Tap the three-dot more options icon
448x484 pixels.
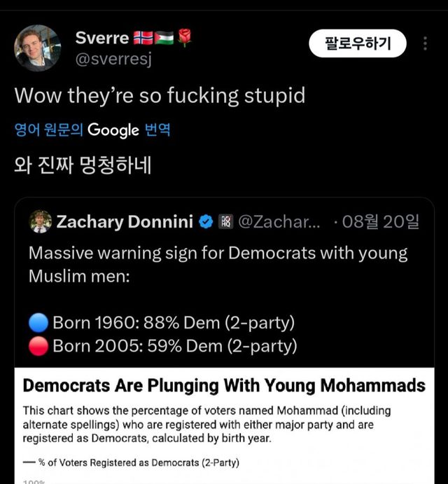[425, 44]
